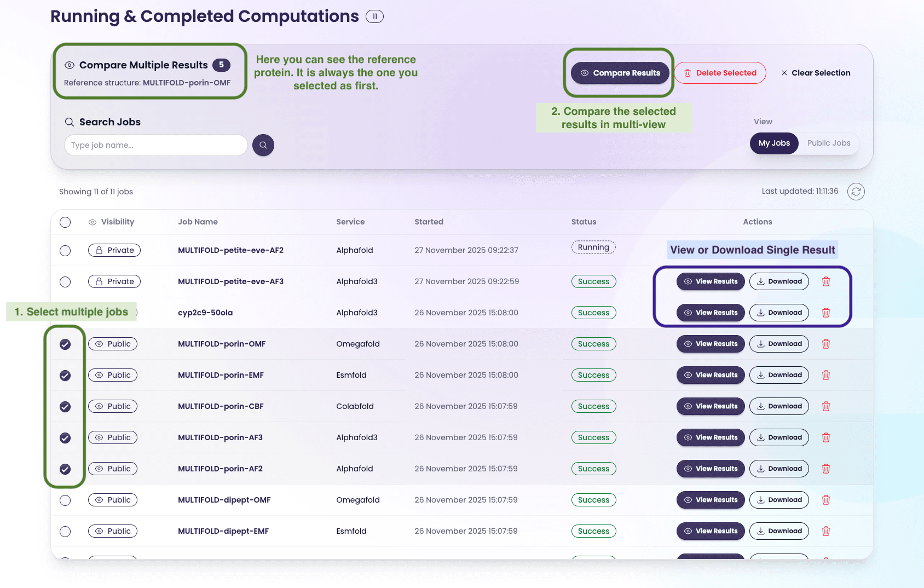Select the My Jobs tab

pos(774,143)
